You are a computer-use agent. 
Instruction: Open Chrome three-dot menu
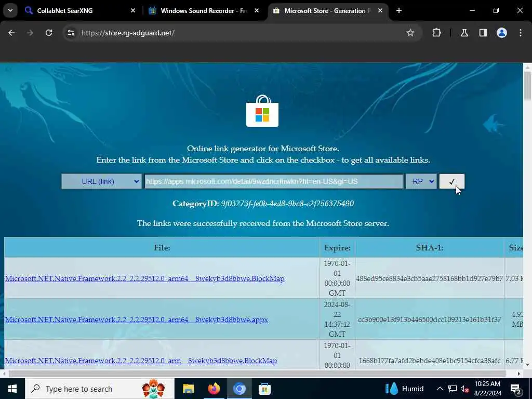point(521,33)
